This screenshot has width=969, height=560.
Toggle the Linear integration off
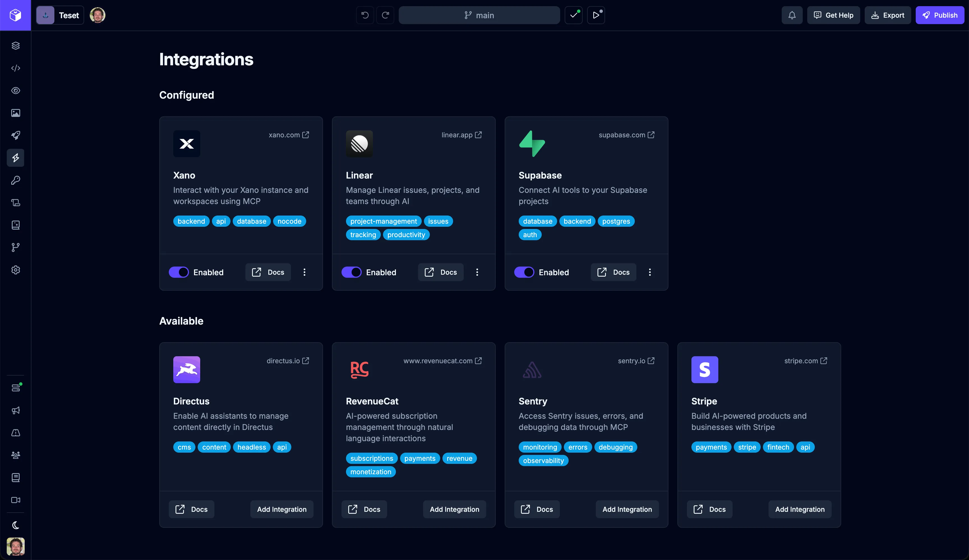click(351, 272)
